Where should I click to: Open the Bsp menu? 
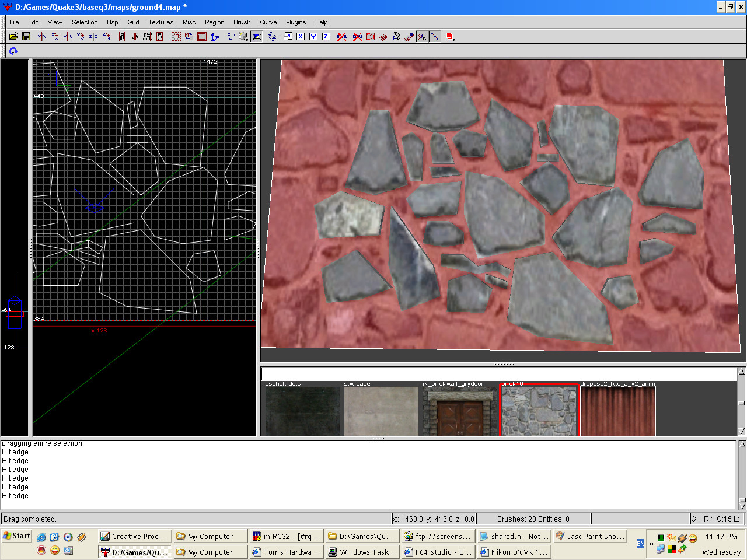[112, 22]
